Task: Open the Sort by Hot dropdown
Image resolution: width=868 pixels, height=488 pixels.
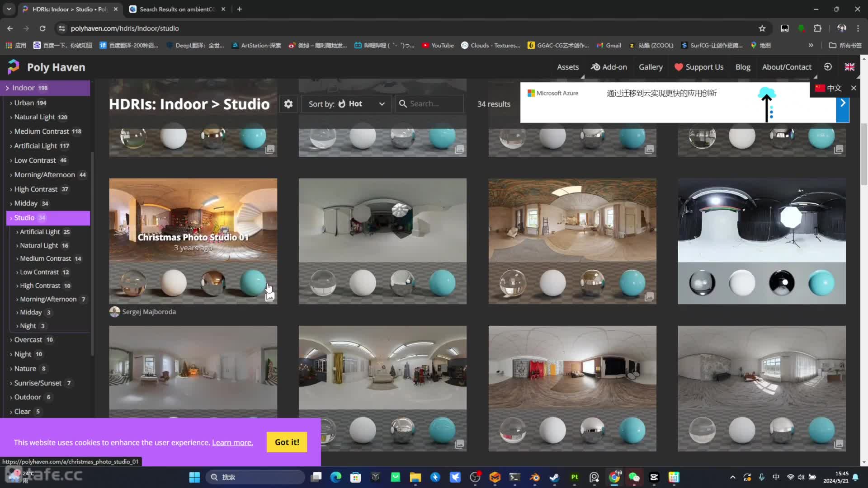Action: pyautogui.click(x=346, y=104)
